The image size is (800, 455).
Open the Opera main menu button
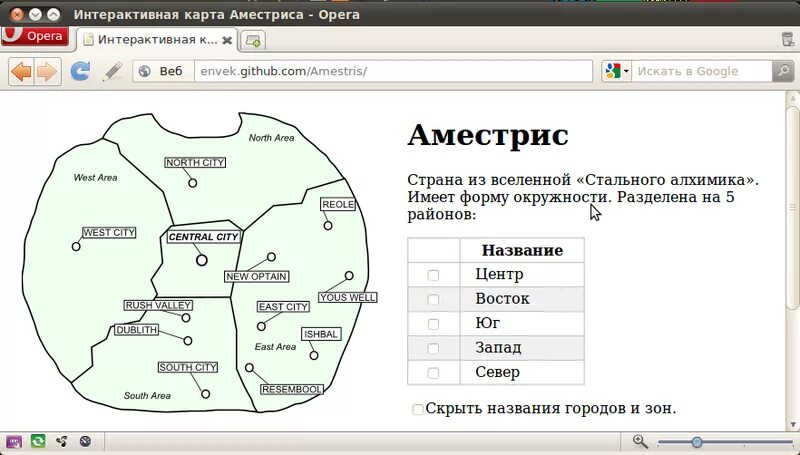click(x=35, y=36)
